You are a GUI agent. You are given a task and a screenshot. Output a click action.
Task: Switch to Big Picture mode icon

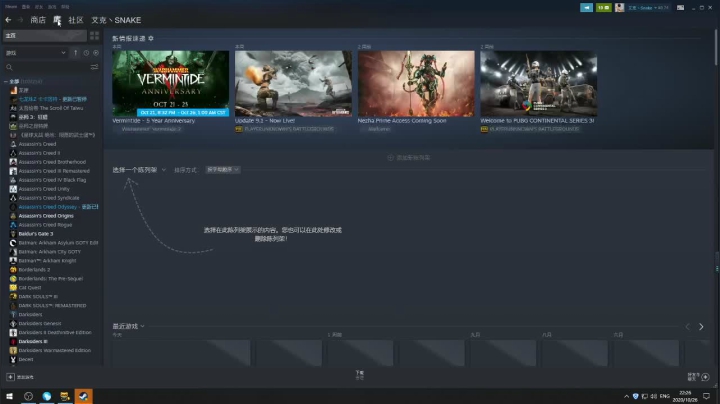pos(681,7)
